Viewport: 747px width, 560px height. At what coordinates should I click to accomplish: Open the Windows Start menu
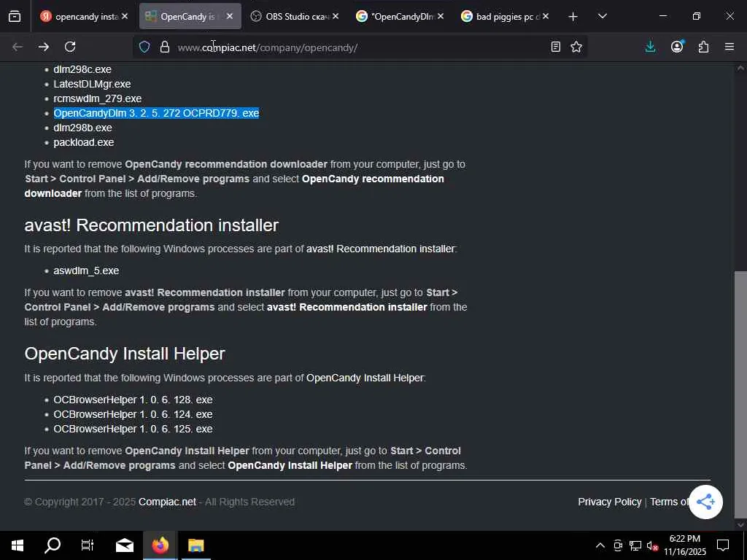pos(18,545)
